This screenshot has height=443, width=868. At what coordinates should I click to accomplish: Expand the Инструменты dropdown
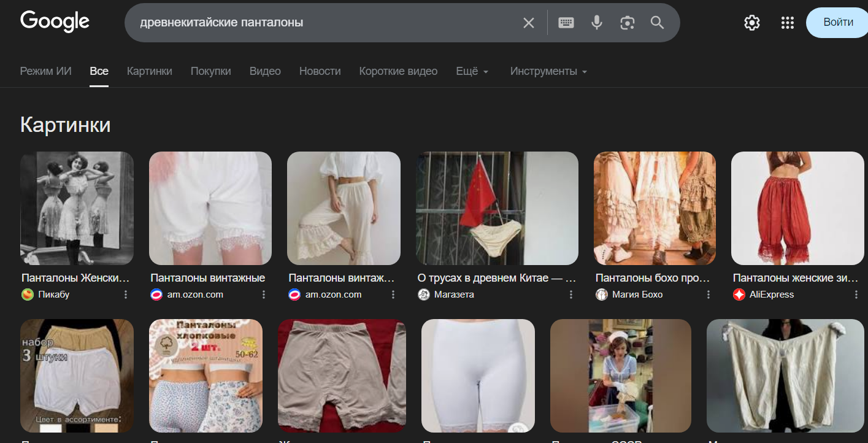(548, 71)
